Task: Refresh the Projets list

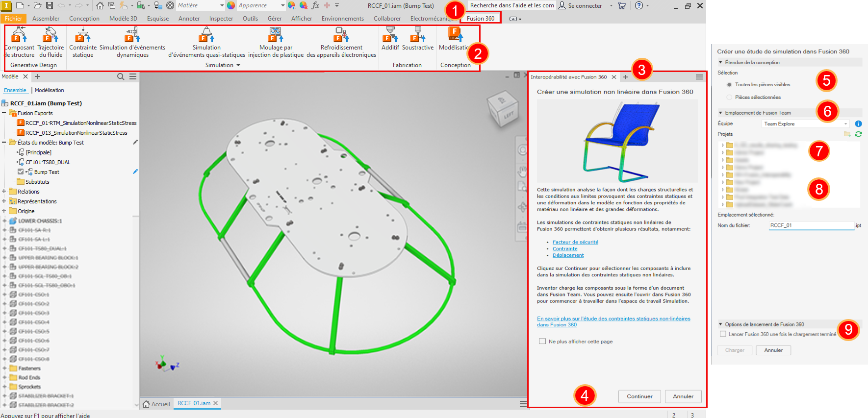Action: point(858,134)
